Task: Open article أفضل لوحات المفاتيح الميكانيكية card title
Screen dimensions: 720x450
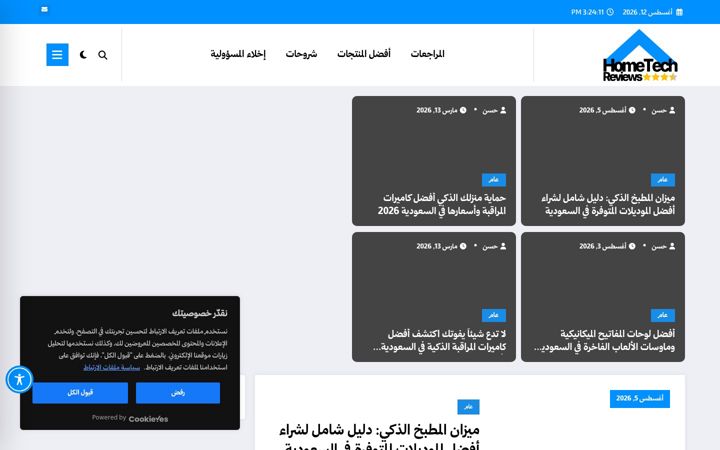Action: [604, 340]
